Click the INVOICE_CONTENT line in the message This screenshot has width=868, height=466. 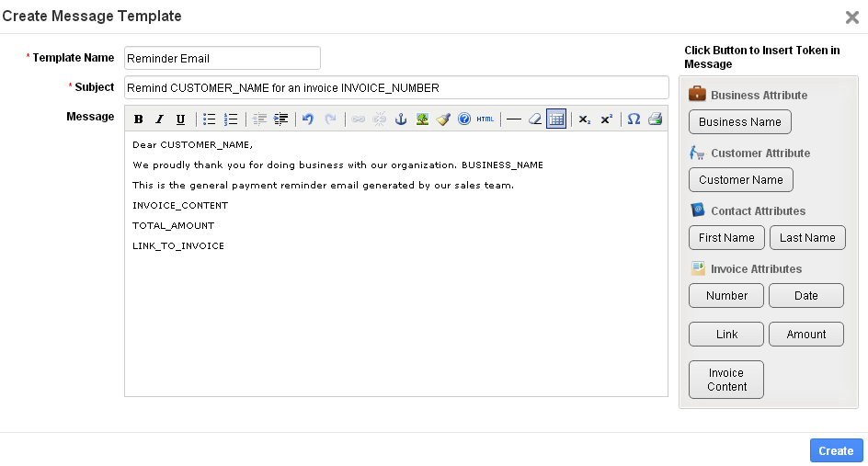click(x=180, y=205)
